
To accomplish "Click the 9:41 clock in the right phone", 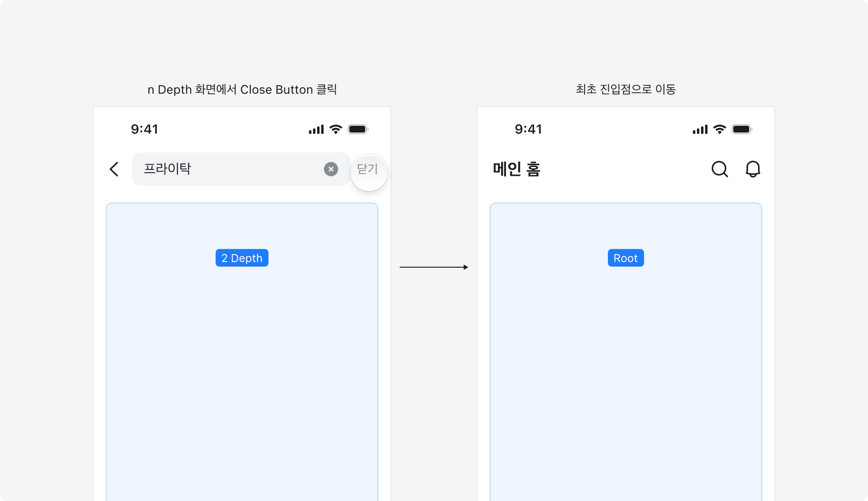I will click(x=529, y=129).
